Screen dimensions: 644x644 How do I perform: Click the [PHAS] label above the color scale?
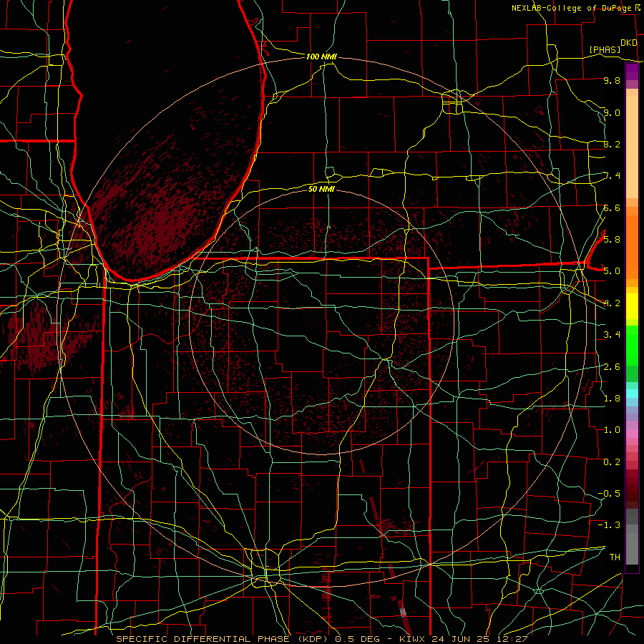click(x=605, y=49)
